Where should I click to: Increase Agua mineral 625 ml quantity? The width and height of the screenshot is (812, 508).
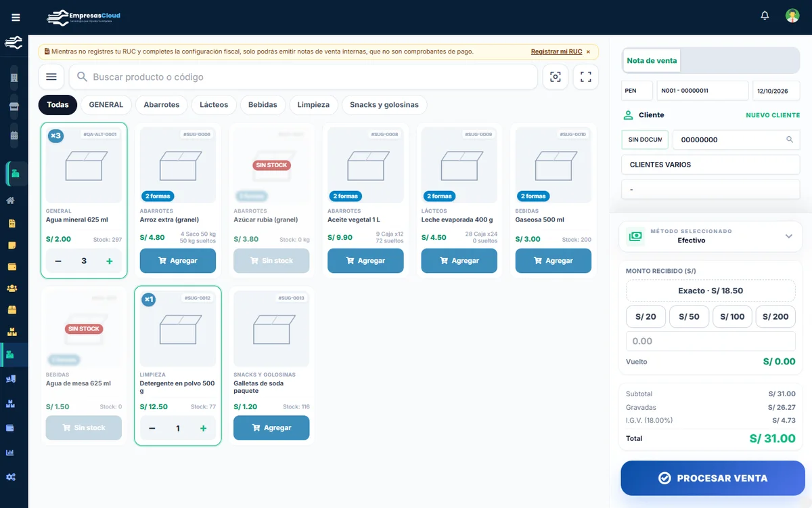tap(110, 261)
